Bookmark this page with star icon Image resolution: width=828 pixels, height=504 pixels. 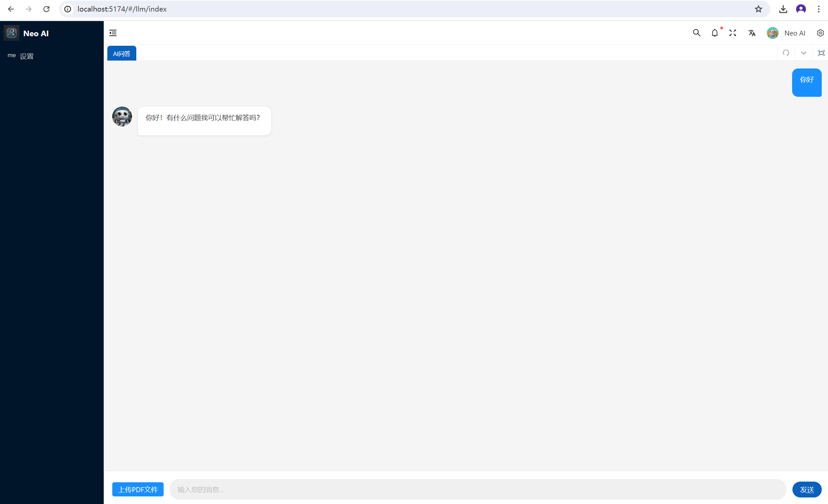(x=758, y=9)
